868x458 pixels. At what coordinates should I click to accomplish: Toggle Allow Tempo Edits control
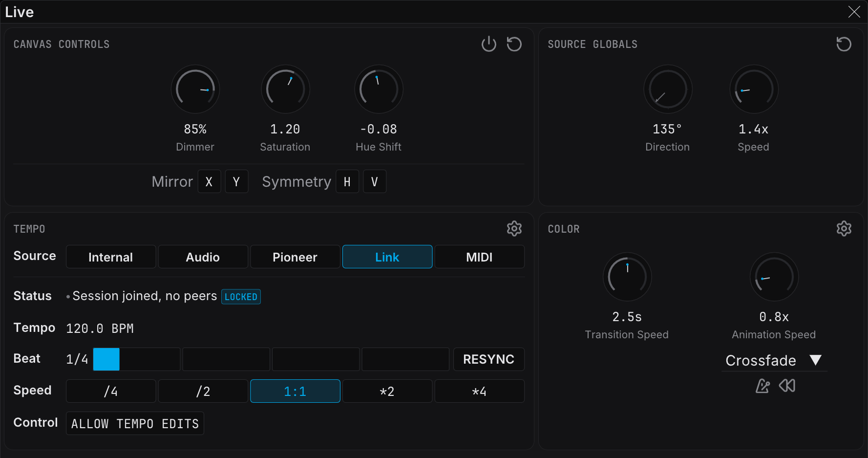coord(135,423)
